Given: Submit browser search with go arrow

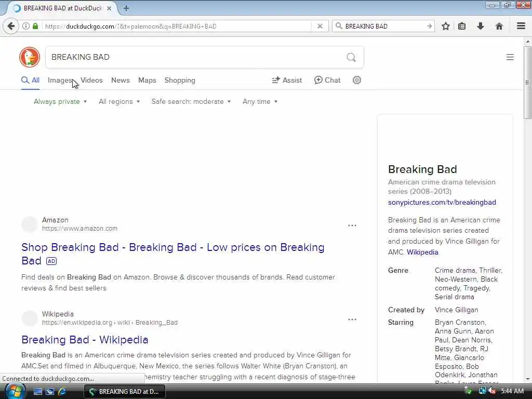Looking at the screenshot, I should (x=430, y=26).
